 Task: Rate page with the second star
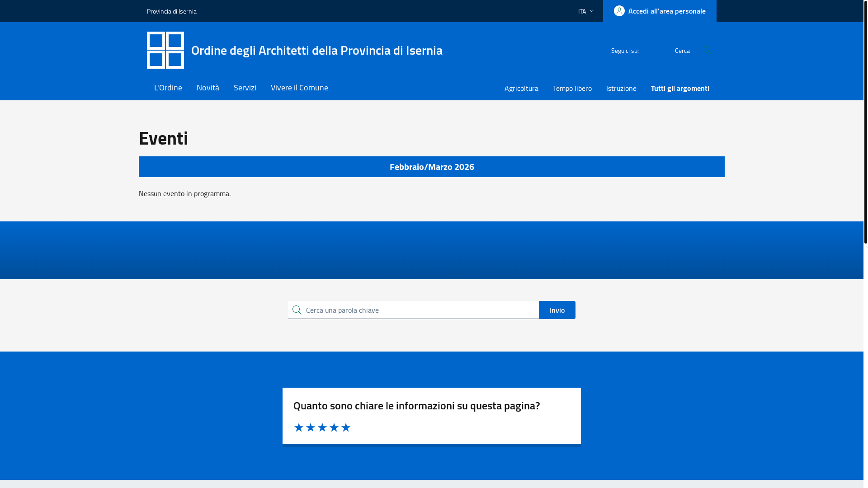point(310,427)
